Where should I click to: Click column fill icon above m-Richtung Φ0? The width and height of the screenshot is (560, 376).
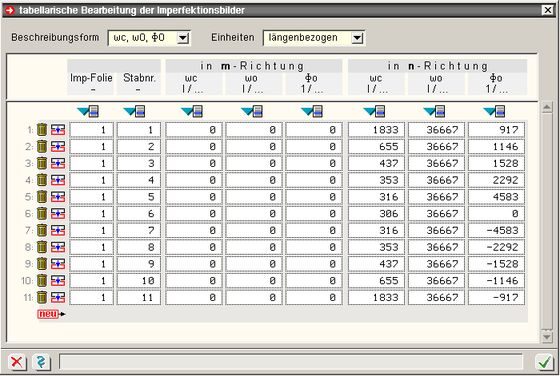[312, 111]
